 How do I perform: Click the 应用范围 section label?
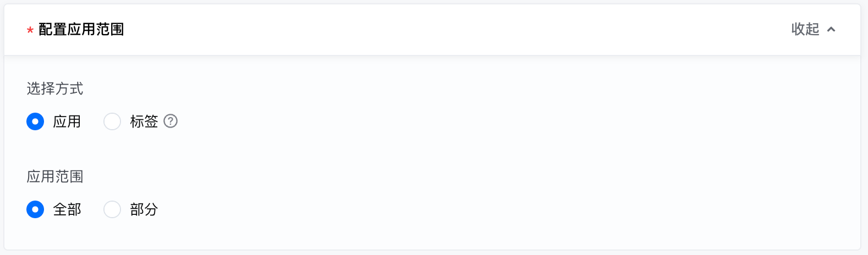click(x=55, y=176)
